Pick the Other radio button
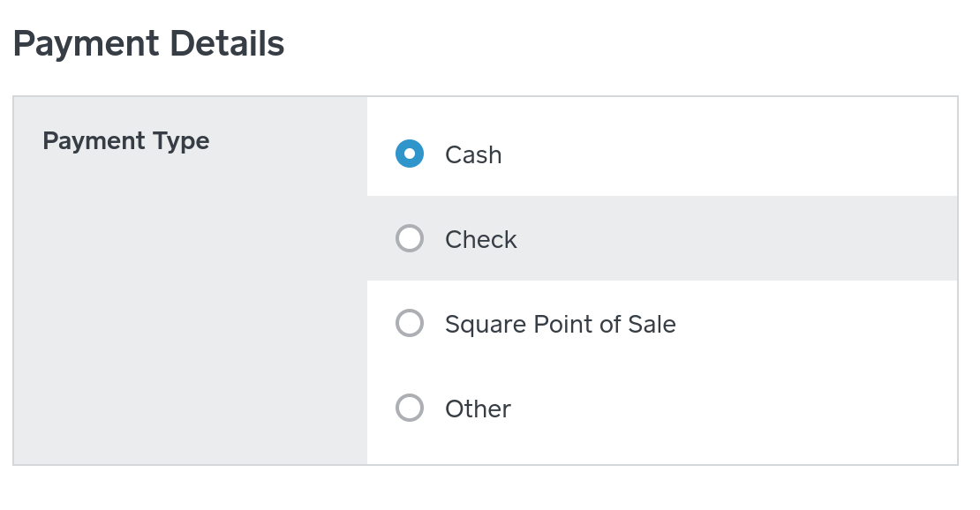The height and width of the screenshot is (510, 980). point(410,408)
